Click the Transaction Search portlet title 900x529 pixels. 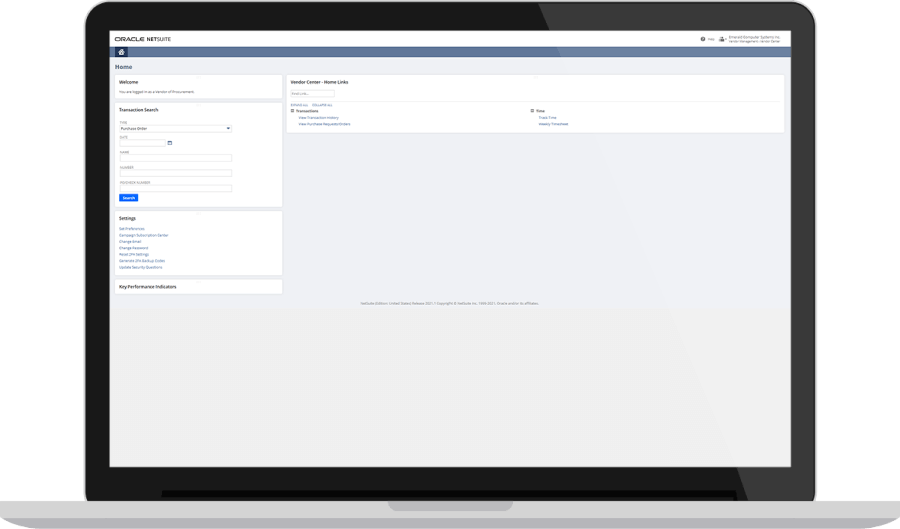(x=138, y=110)
